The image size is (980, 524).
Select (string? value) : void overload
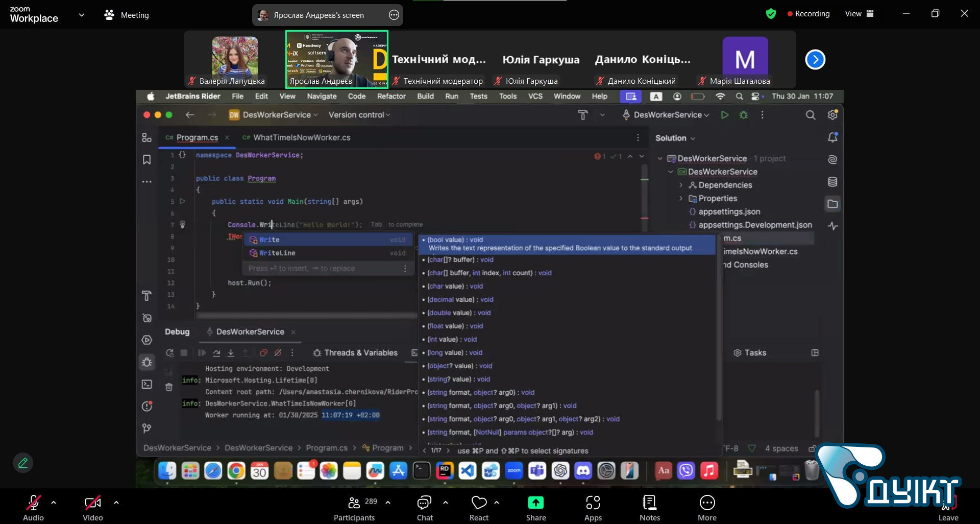pos(458,379)
